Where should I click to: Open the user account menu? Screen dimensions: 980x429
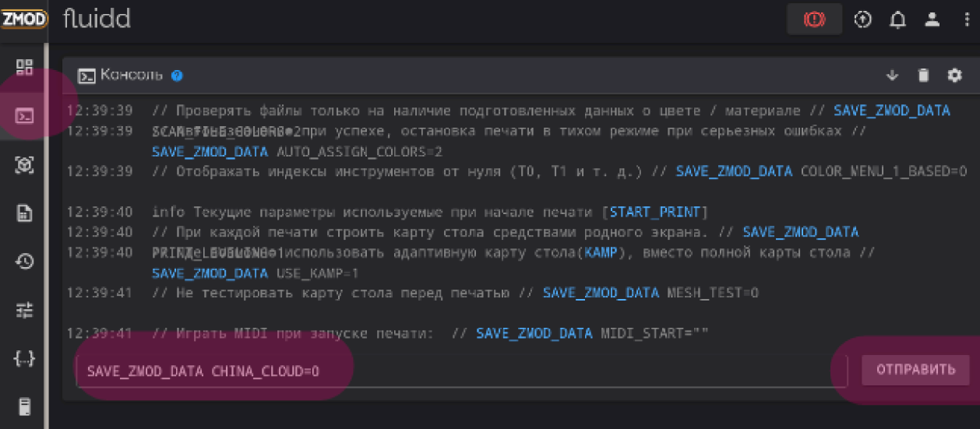pyautogui.click(x=932, y=20)
